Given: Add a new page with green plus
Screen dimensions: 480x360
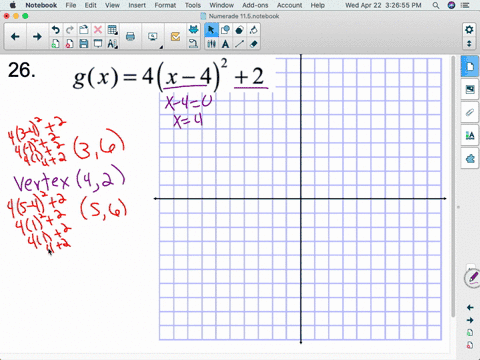Looking at the screenshot, I should (x=56, y=44).
